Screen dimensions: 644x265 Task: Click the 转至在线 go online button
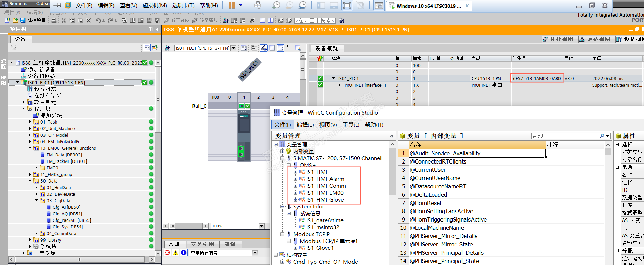tap(177, 20)
